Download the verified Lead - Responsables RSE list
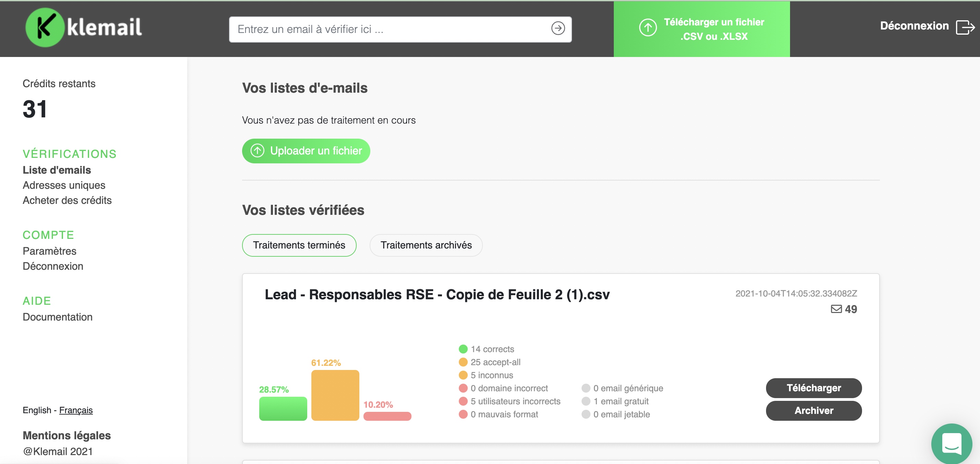Viewport: 980px width, 464px height. pyautogui.click(x=814, y=388)
